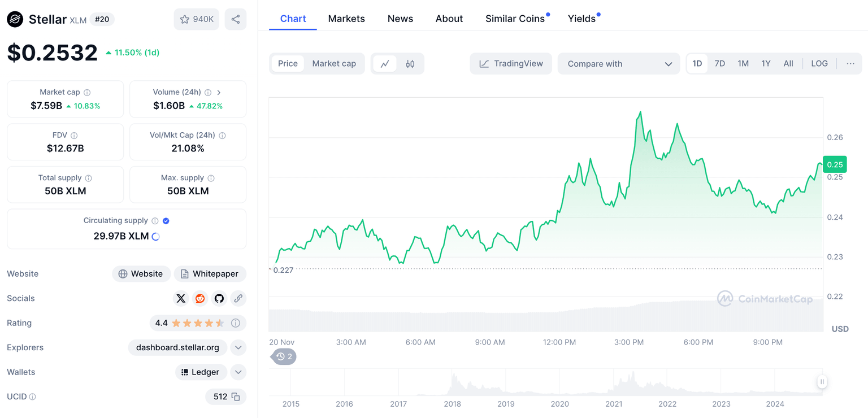Open the X (Twitter) social link
The image size is (868, 418).
pyautogui.click(x=181, y=298)
